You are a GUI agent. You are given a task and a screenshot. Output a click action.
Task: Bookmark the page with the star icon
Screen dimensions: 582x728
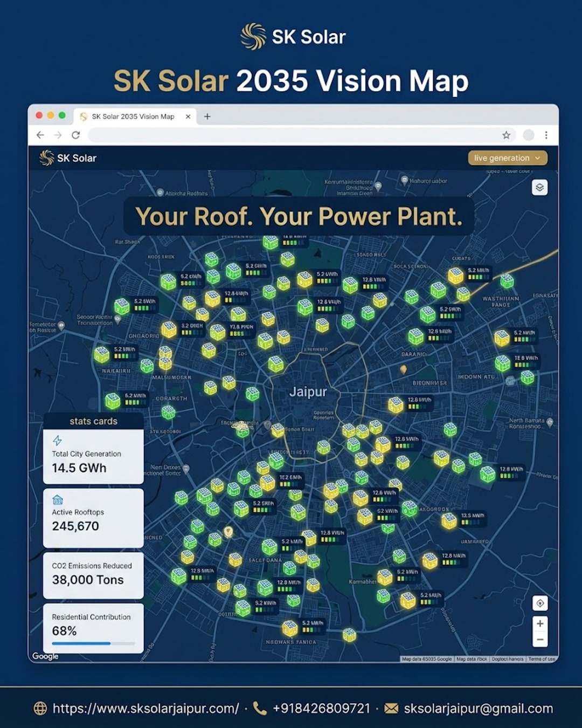506,135
